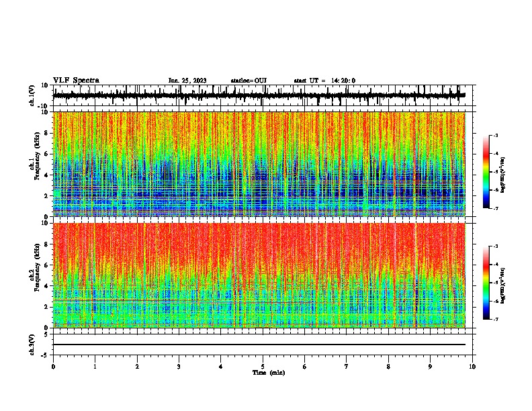Click inside the ch.1 frequency spectrogram
This screenshot has height=411, width=532.
[259, 164]
